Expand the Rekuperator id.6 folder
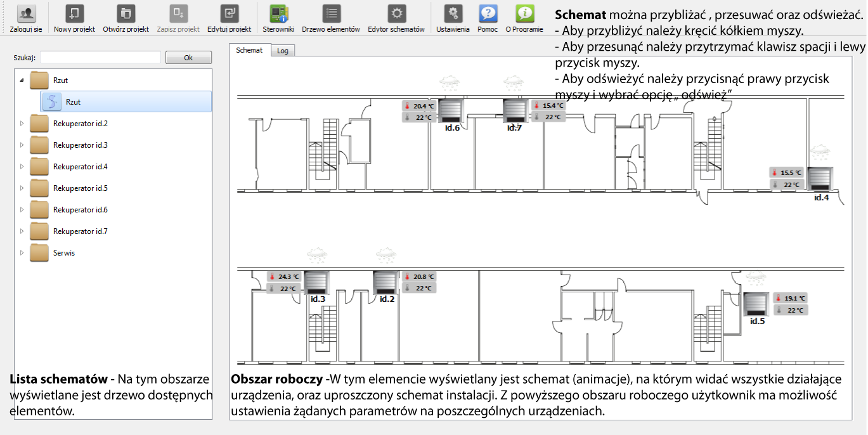 click(x=22, y=210)
